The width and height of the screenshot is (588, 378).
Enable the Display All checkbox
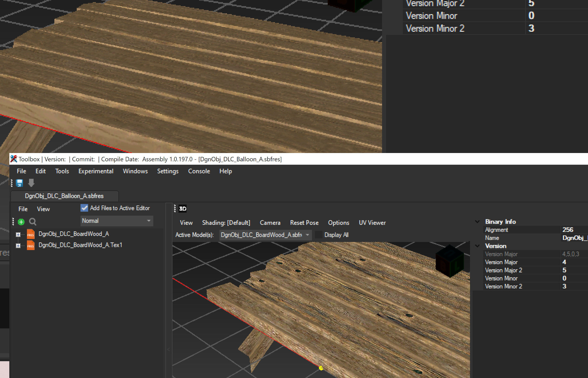tap(319, 235)
